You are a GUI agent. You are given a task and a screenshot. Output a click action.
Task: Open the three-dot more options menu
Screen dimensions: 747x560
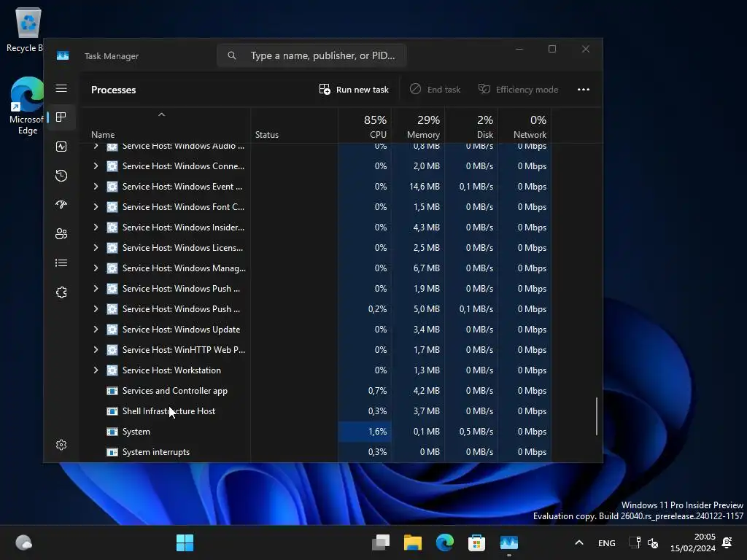(x=583, y=90)
